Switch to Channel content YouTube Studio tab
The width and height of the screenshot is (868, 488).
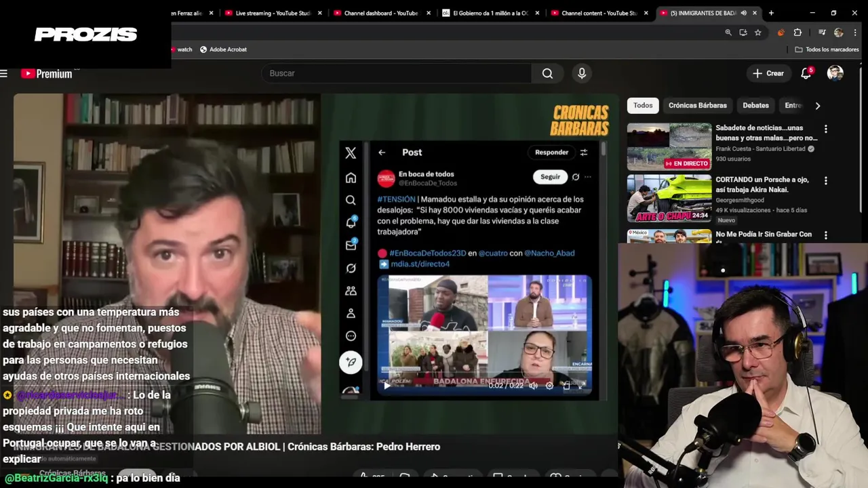pos(600,13)
